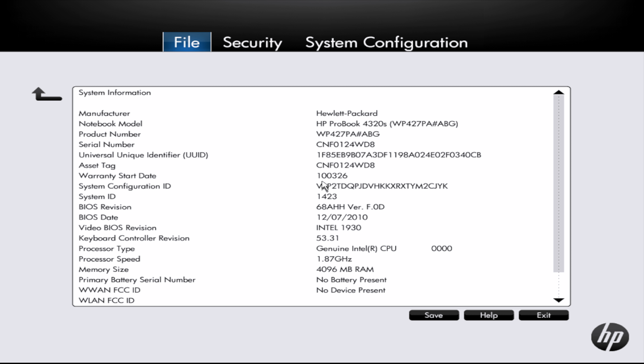The width and height of the screenshot is (644, 364).
Task: Click the System Information heading
Action: point(115,93)
